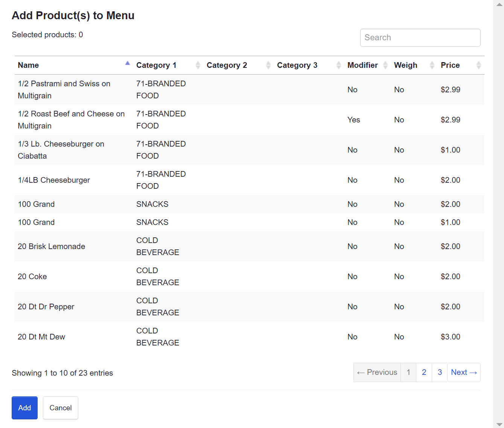The image size is (504, 428).
Task: Select the 1/4LB Cheeseburger row
Action: click(54, 180)
